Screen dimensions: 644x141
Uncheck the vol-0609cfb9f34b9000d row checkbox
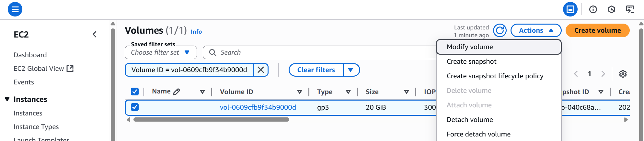coord(135,107)
